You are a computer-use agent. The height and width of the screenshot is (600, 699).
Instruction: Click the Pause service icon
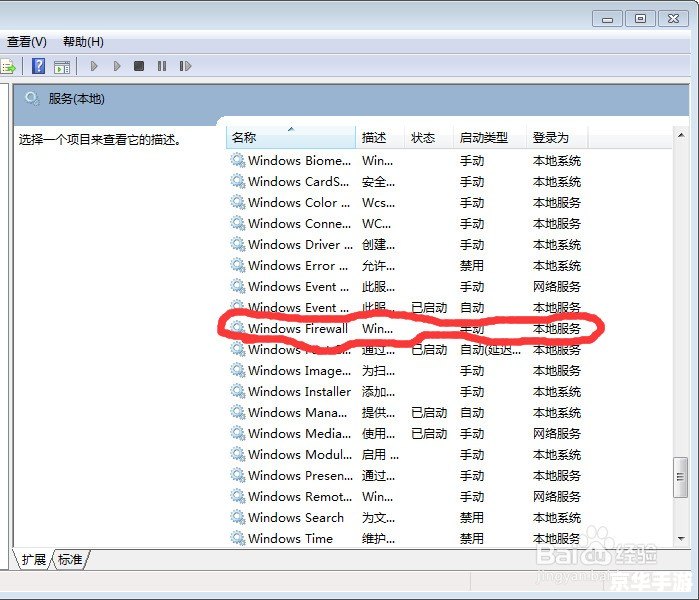coord(162,66)
